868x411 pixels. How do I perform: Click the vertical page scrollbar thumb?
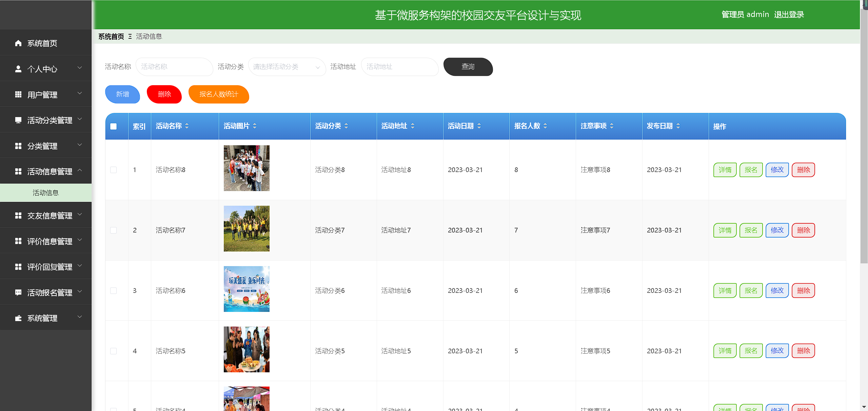(x=864, y=136)
